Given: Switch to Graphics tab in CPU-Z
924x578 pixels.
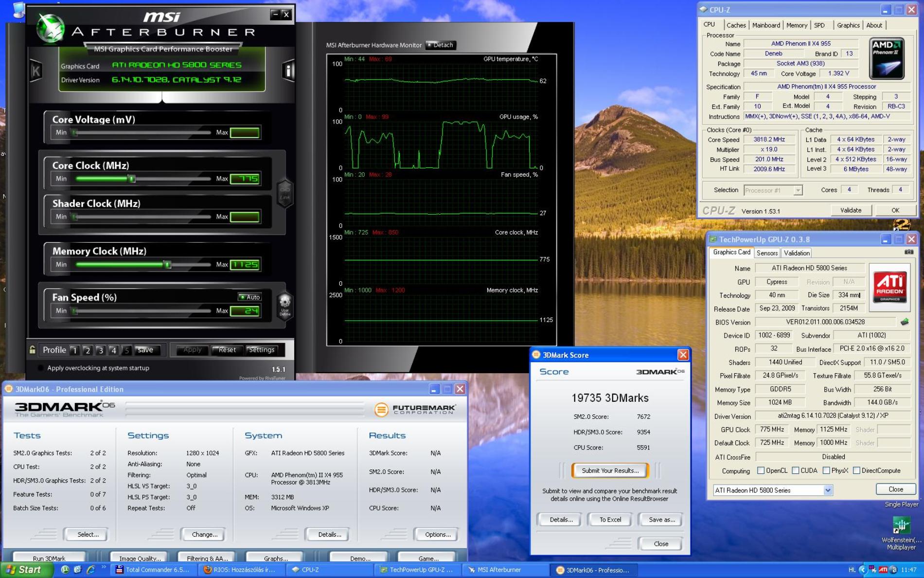Looking at the screenshot, I should pyautogui.click(x=848, y=25).
